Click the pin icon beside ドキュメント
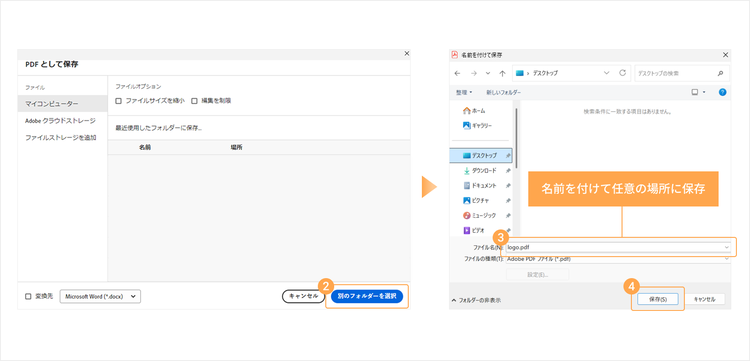The width and height of the screenshot is (750, 361). 507,186
